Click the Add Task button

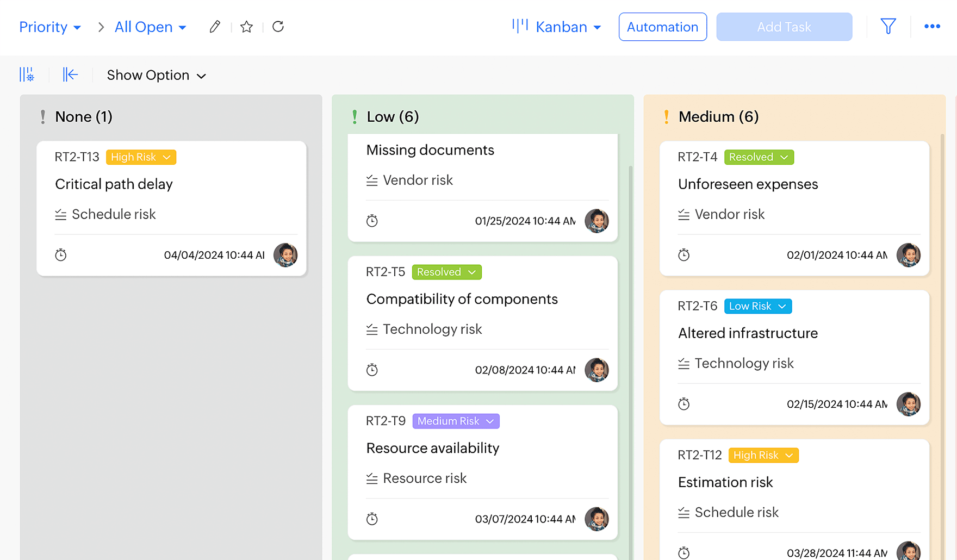784,27
